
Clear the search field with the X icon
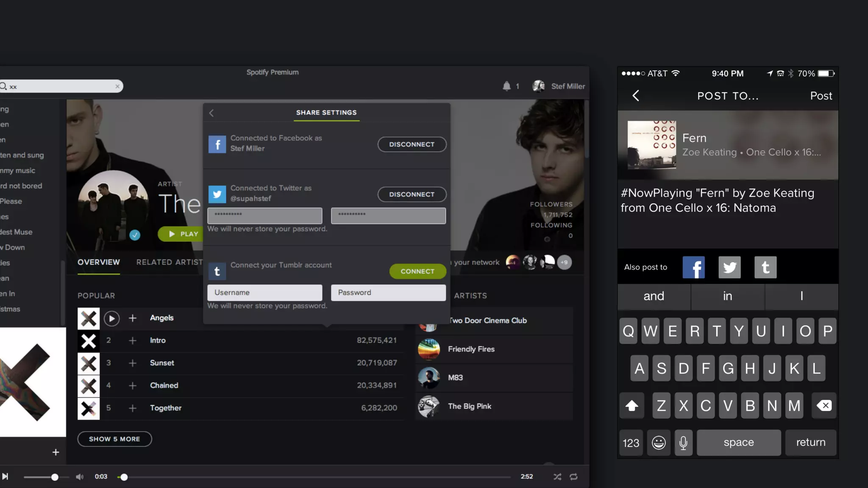click(117, 86)
